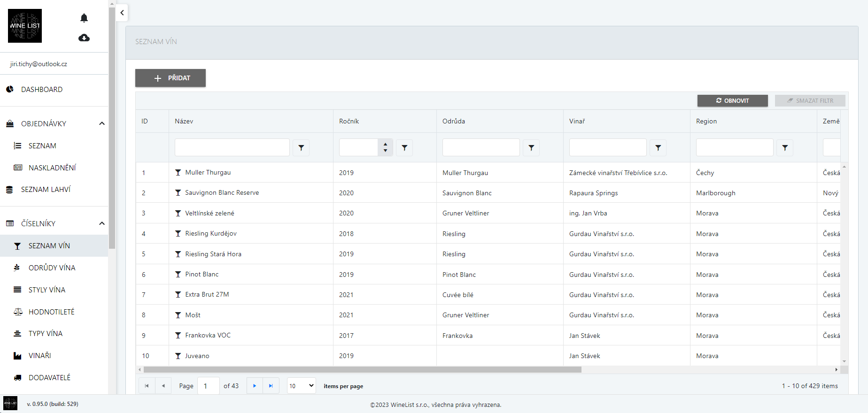Viewport: 868px width, 413px height.
Task: Click the Mošt wine name
Action: point(193,315)
